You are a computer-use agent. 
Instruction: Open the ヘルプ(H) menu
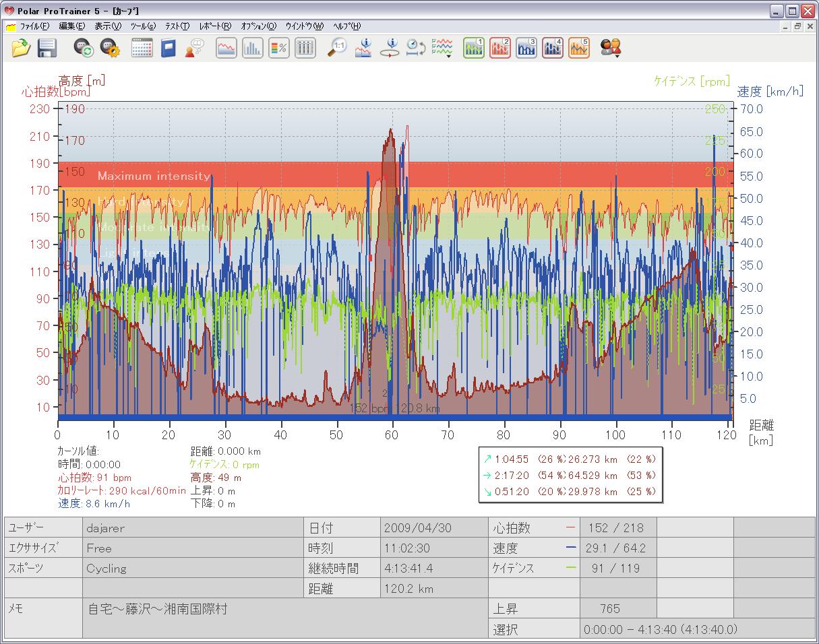pyautogui.click(x=347, y=26)
